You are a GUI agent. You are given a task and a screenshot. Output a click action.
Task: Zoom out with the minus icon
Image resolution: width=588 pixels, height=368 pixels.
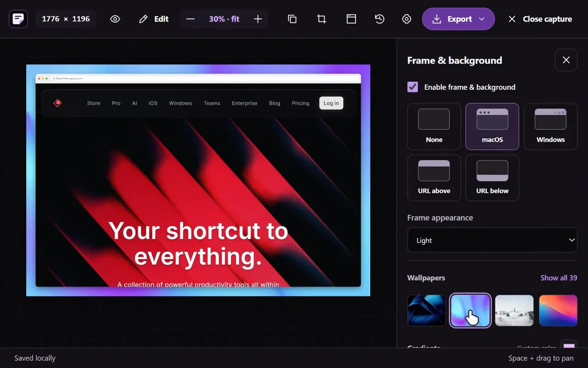click(x=190, y=19)
